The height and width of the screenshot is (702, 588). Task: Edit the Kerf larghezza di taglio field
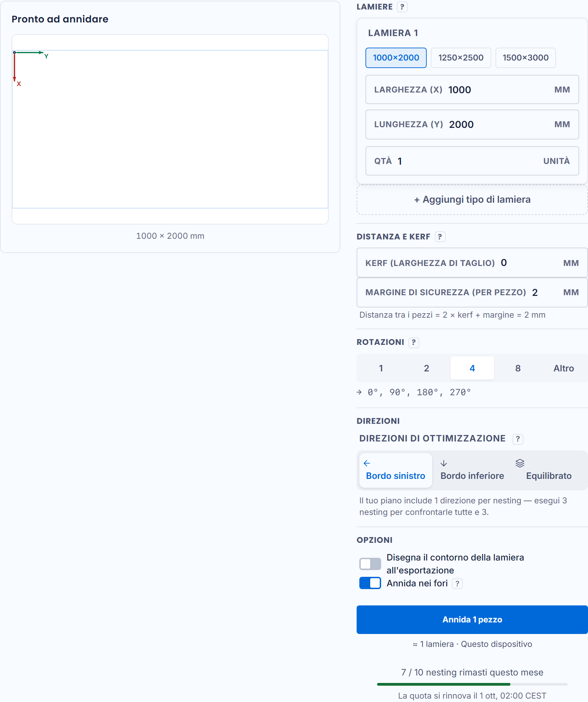coord(472,263)
